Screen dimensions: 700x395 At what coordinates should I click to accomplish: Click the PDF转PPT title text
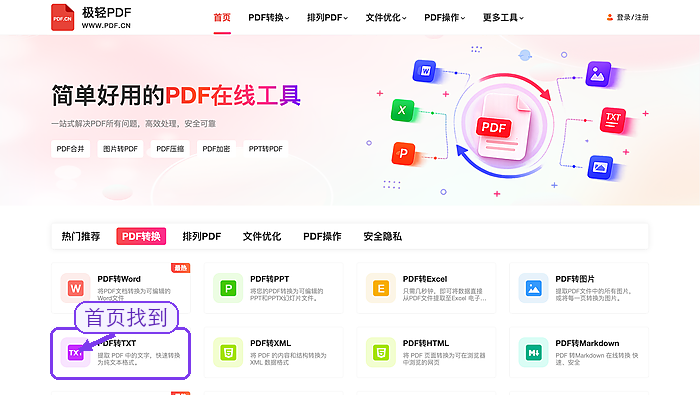(270, 279)
